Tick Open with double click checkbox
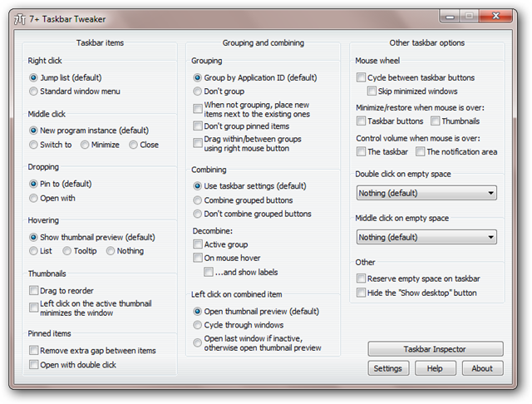The height and width of the screenshot is (404, 532). click(x=33, y=364)
